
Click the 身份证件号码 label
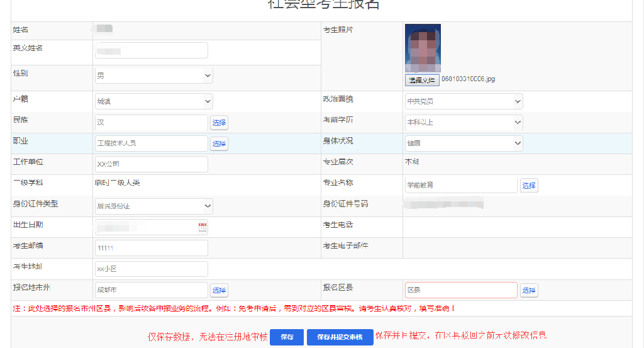point(345,204)
